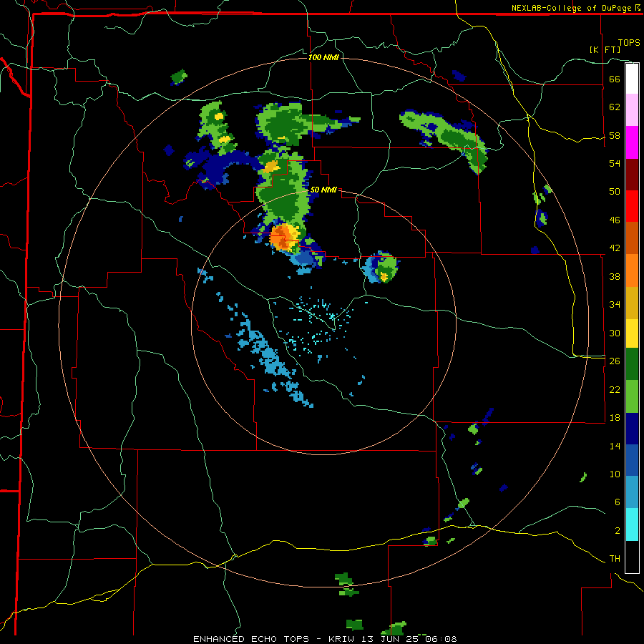Click the legend value 38
Screen dimensions: 644x644
pyautogui.click(x=615, y=276)
